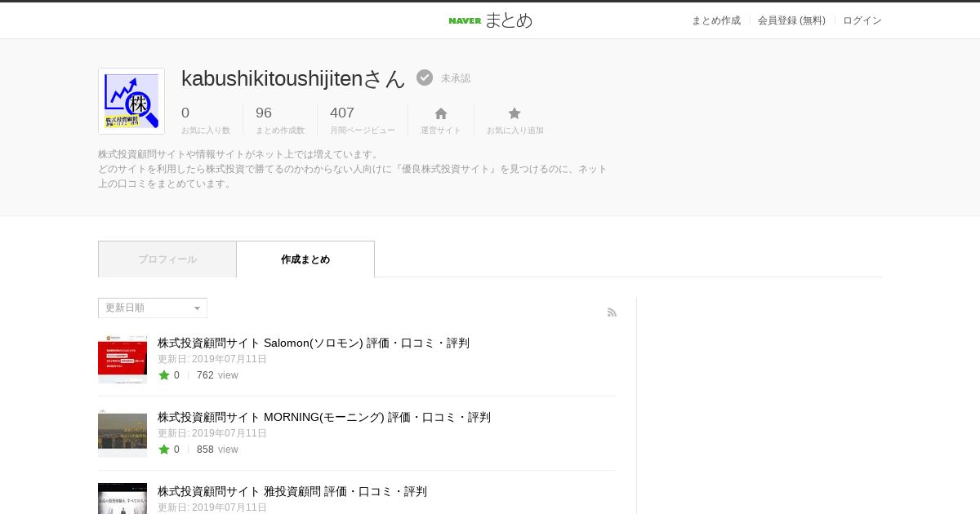Switch to the プロフィール tab

coord(167,259)
